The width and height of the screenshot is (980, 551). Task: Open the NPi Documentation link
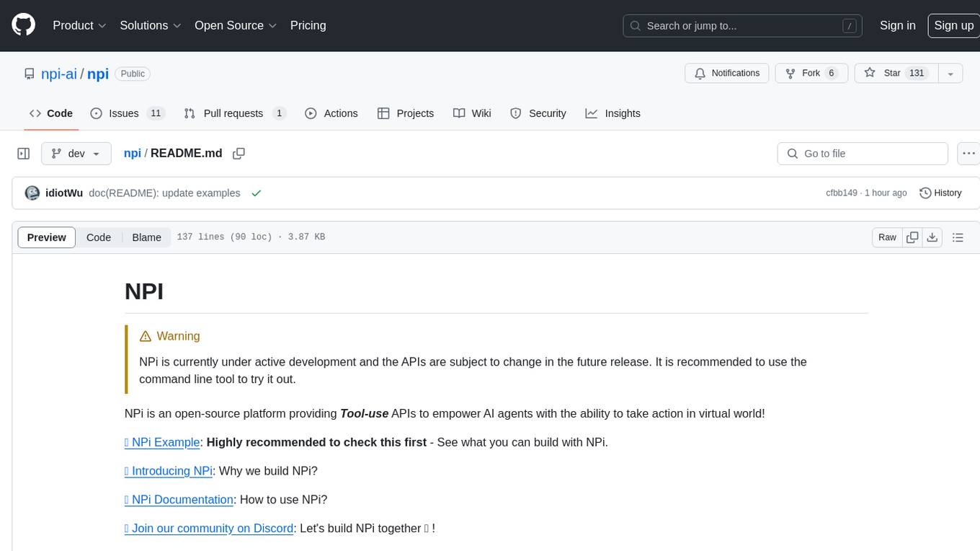pos(179,500)
